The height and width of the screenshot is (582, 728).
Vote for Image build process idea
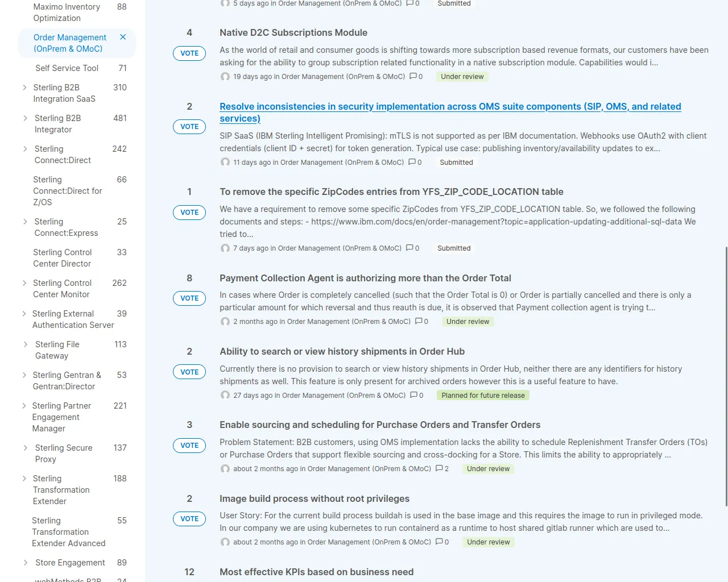189,519
